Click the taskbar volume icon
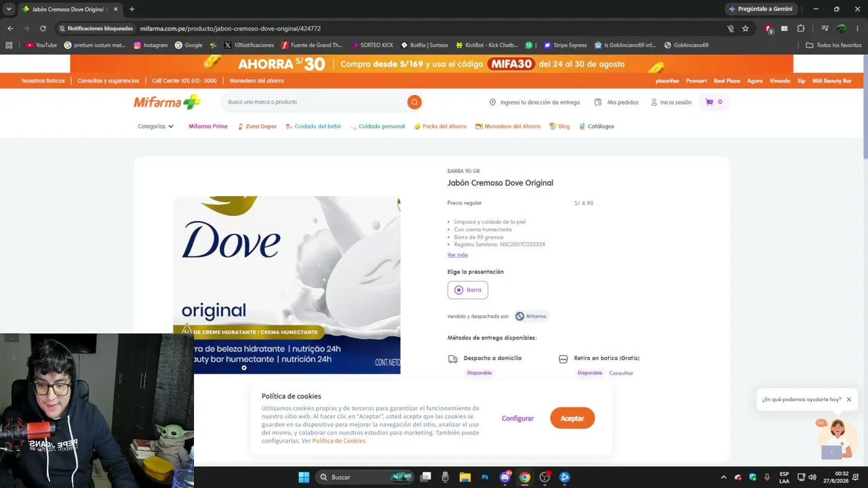Viewport: 868px width, 488px height. [x=812, y=477]
